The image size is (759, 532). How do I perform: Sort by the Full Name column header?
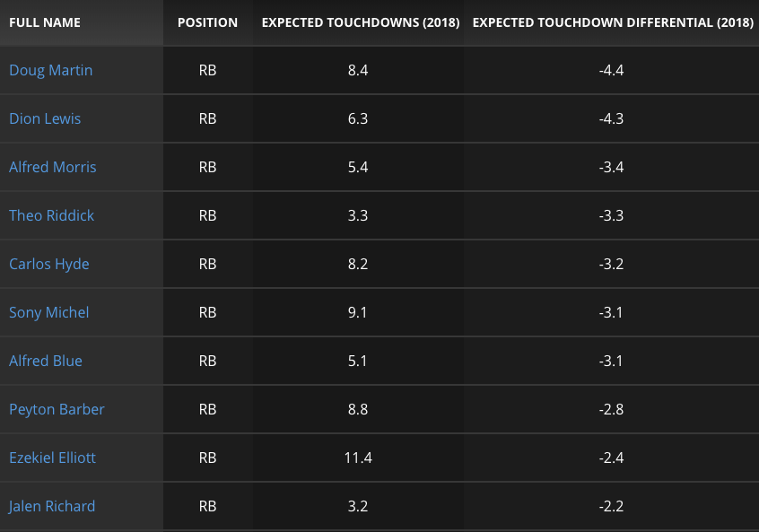[45, 22]
